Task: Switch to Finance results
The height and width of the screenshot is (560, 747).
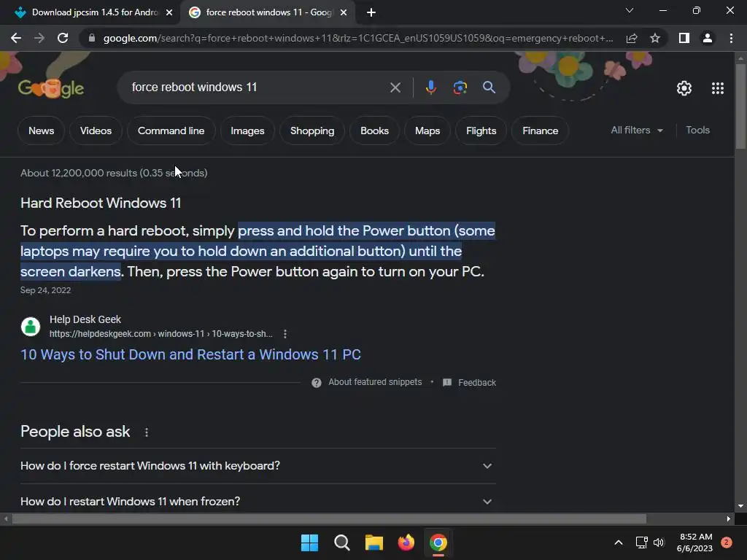Action: click(x=541, y=131)
